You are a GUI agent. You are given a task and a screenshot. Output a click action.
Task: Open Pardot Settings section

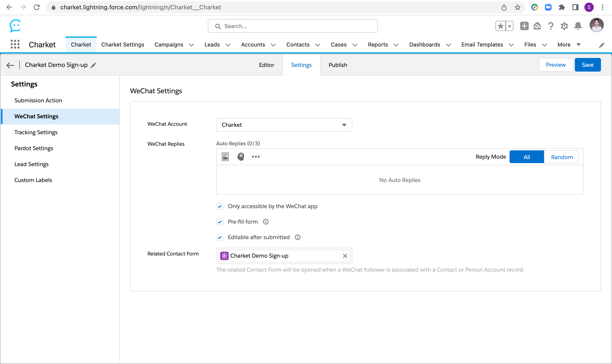click(34, 148)
